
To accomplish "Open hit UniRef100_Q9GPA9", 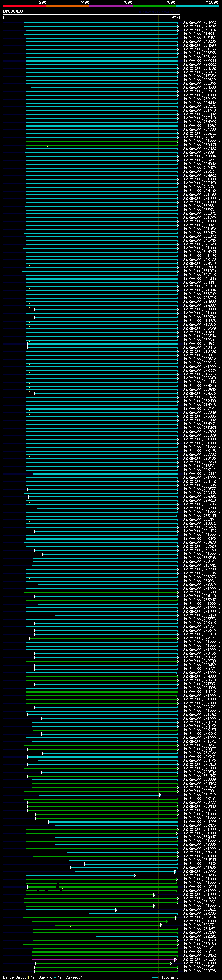I will pyautogui.click(x=199, y=508).
